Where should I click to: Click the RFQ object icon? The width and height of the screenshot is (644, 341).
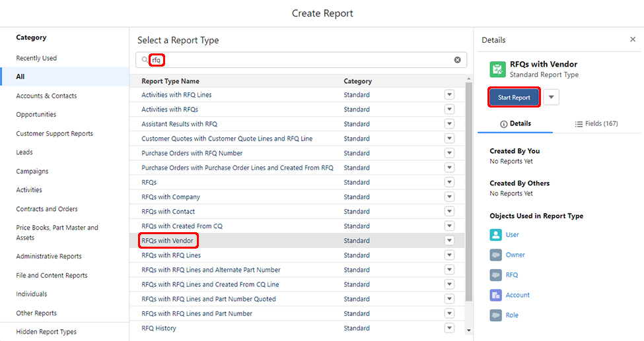point(496,275)
